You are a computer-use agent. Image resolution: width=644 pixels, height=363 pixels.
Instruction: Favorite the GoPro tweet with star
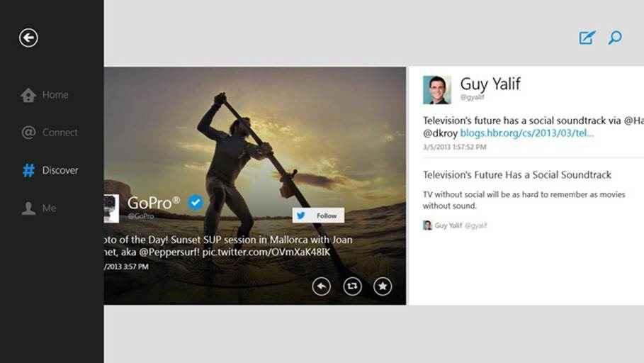pos(383,286)
